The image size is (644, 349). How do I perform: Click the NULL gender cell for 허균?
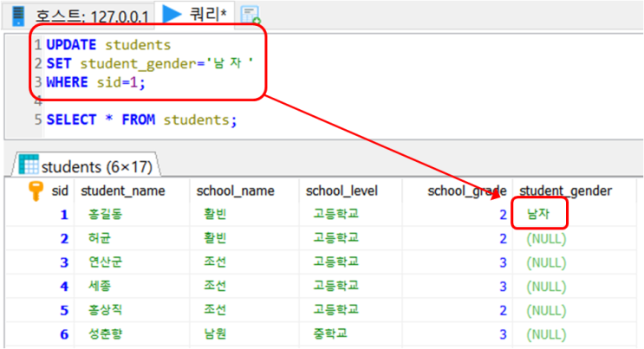pos(546,238)
